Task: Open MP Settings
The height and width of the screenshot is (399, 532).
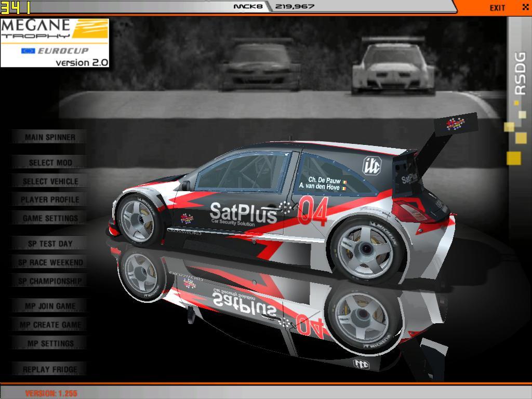Action: click(x=50, y=344)
